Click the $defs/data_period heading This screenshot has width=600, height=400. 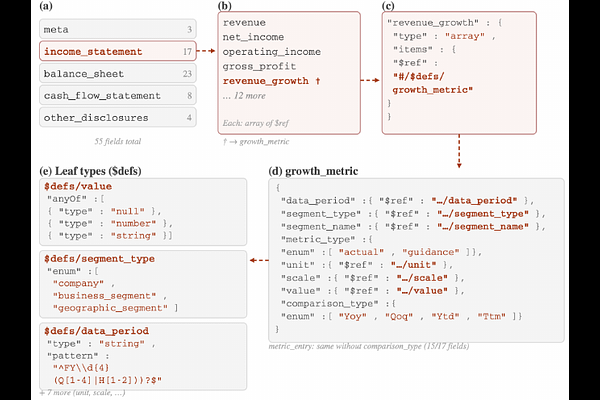95,329
